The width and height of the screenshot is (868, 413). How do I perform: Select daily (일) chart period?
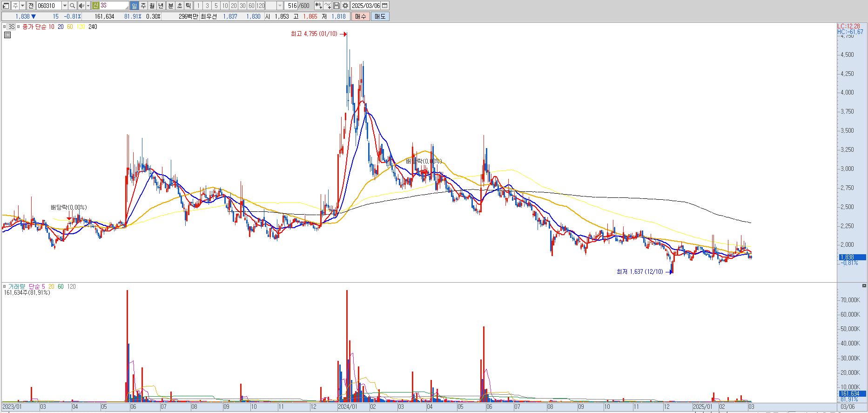pos(134,6)
